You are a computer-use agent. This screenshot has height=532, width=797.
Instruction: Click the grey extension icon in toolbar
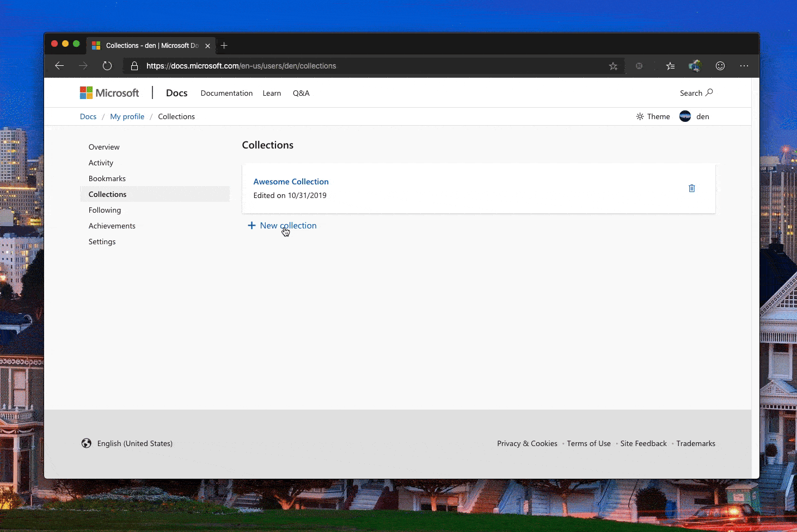click(639, 66)
